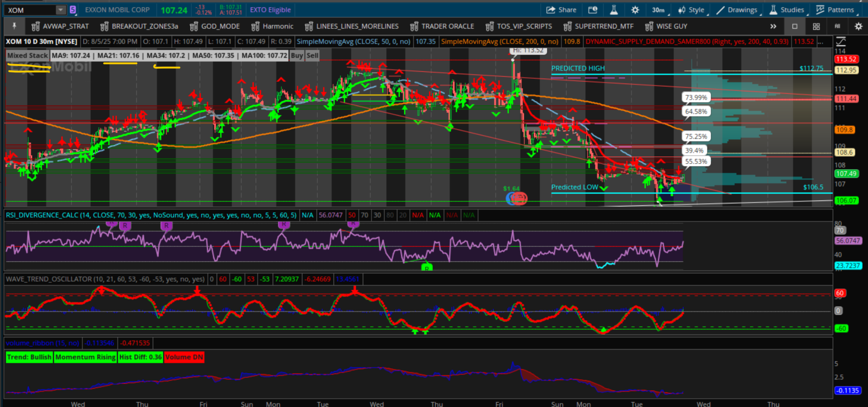Click the 73.99% volume profile label

coord(696,97)
